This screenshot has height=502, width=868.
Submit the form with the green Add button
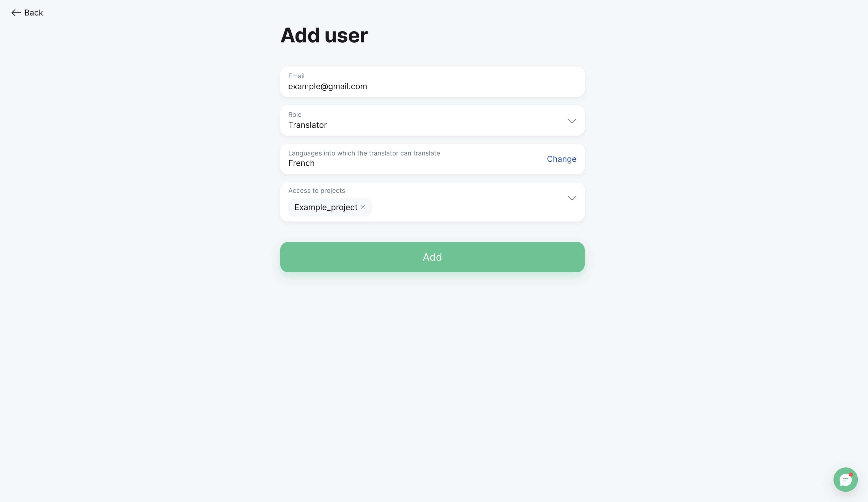pyautogui.click(x=432, y=257)
